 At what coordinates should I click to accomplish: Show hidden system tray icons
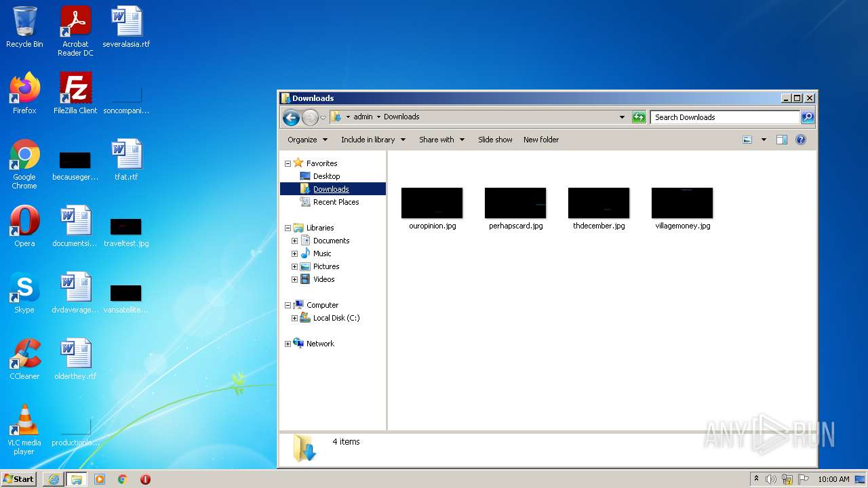(x=756, y=479)
